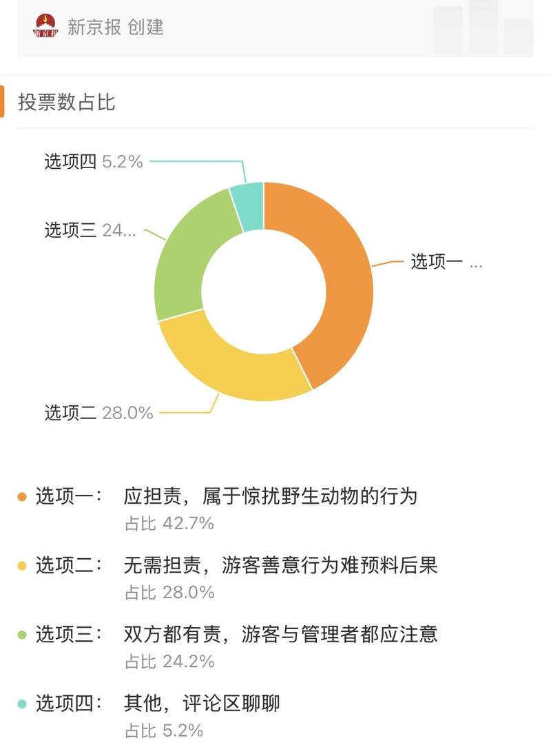Click the teal legend dot for 选项四

pos(21,704)
